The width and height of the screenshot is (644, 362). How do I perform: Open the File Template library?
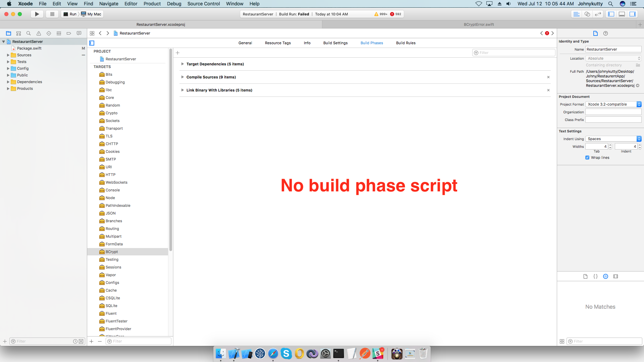[585, 277]
